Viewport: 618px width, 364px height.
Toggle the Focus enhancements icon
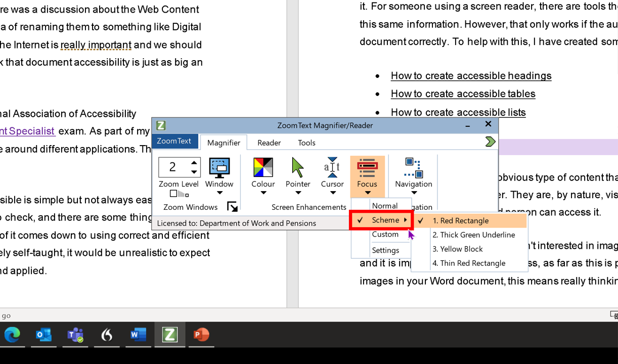pos(367,167)
